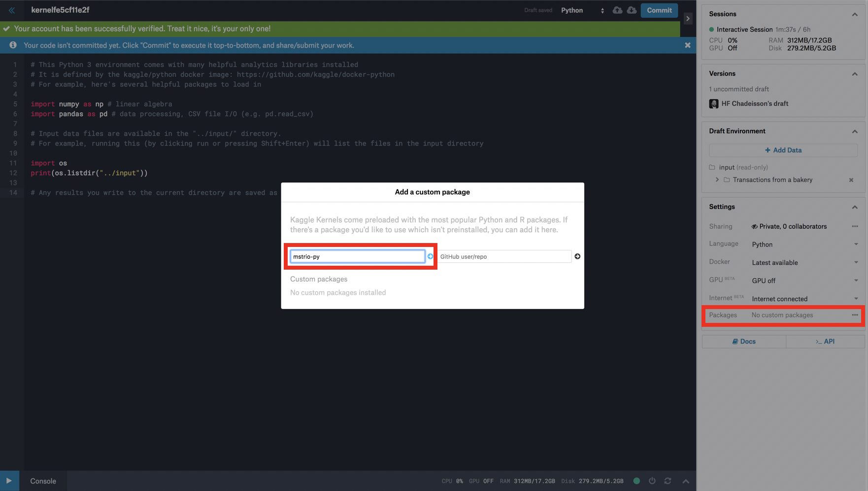
Task: Click the Add Data button
Action: point(783,150)
